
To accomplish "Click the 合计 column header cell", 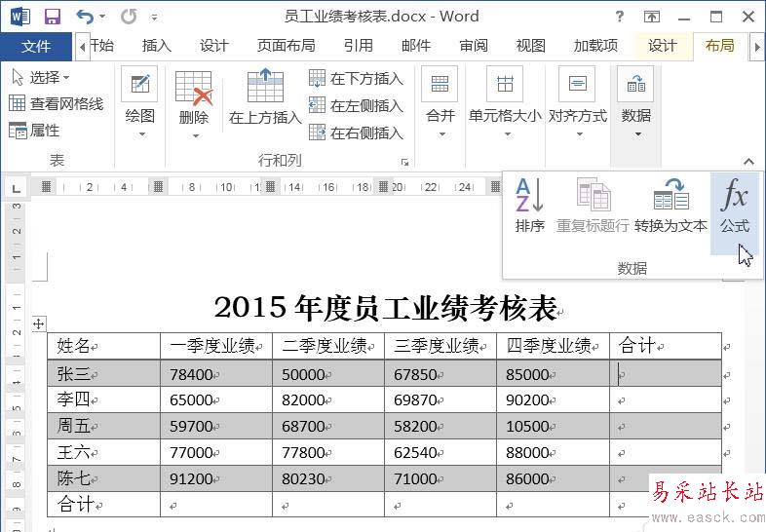I will (666, 346).
